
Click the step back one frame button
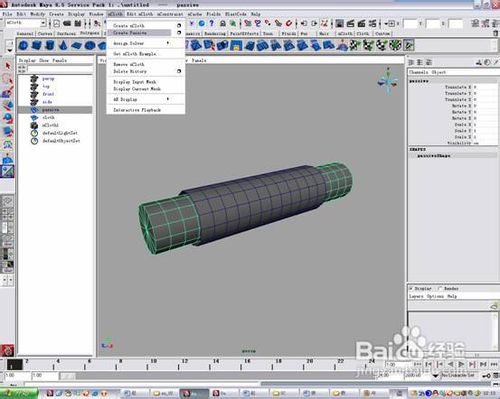click(x=440, y=364)
